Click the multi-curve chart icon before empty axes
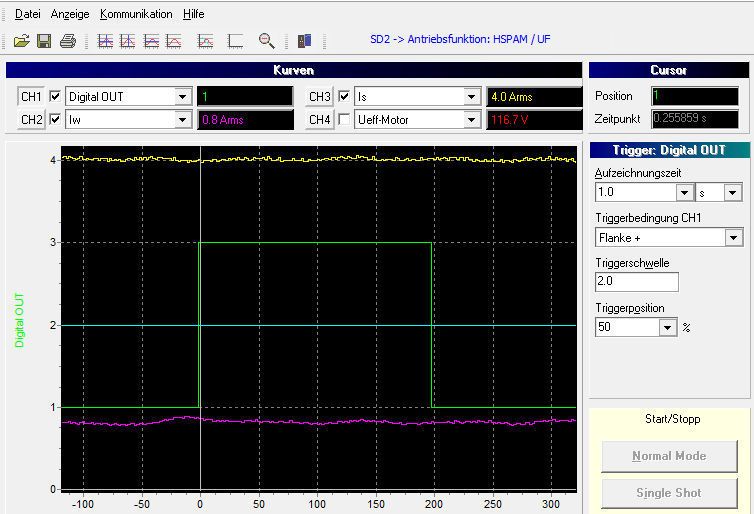The image size is (754, 514). click(x=205, y=41)
